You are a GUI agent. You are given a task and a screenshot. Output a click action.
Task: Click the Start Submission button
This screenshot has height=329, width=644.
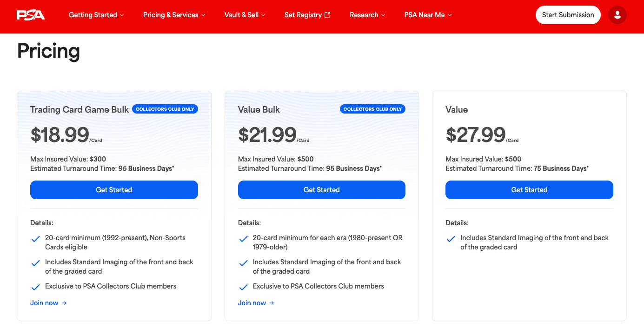pyautogui.click(x=568, y=15)
